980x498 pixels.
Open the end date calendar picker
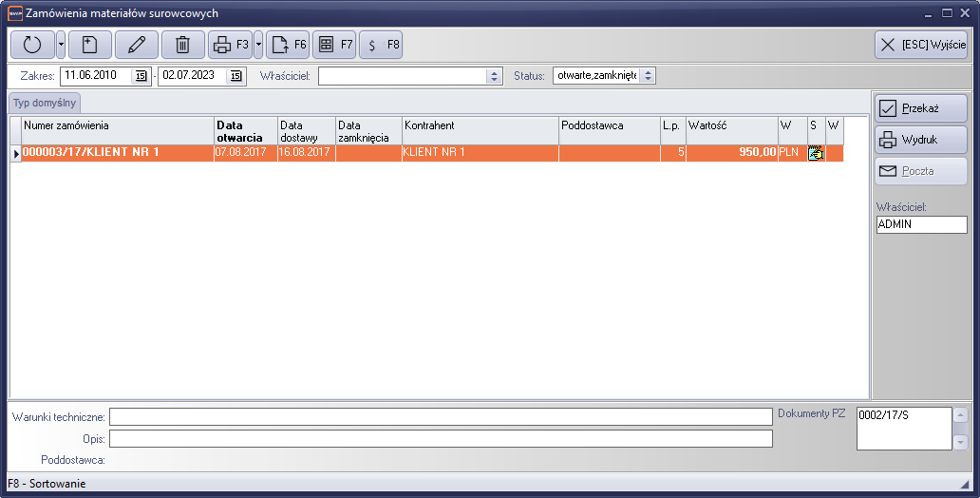[236, 76]
